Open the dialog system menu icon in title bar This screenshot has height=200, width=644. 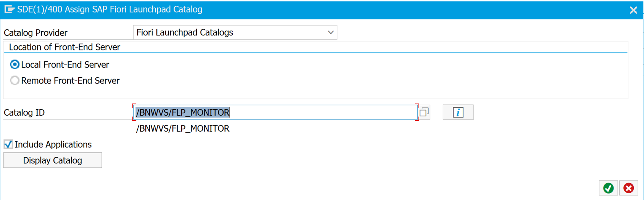pos(9,10)
